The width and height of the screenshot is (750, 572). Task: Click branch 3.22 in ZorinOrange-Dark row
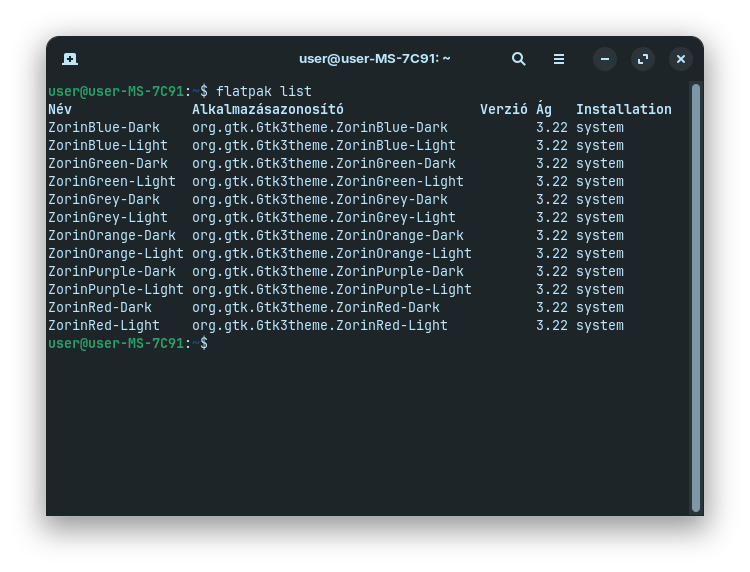coord(552,235)
